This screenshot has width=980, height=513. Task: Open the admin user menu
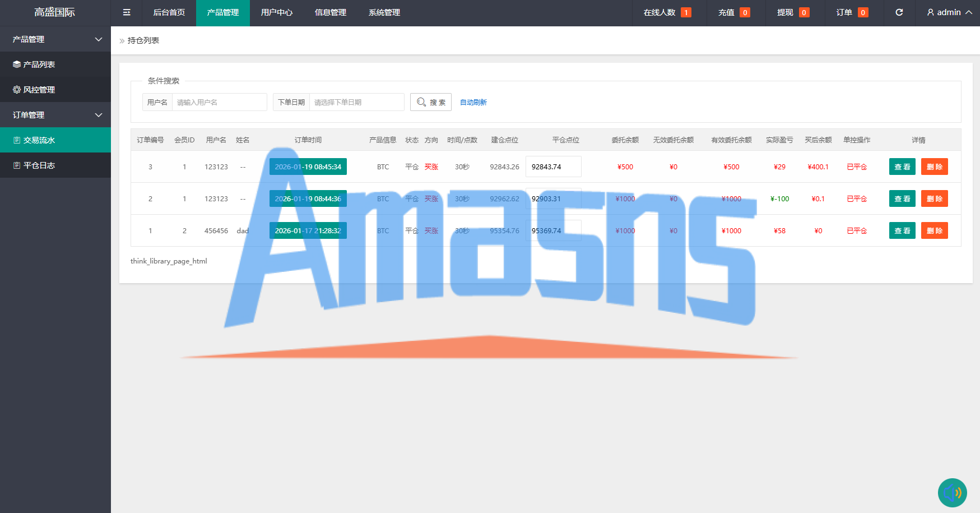tap(949, 12)
